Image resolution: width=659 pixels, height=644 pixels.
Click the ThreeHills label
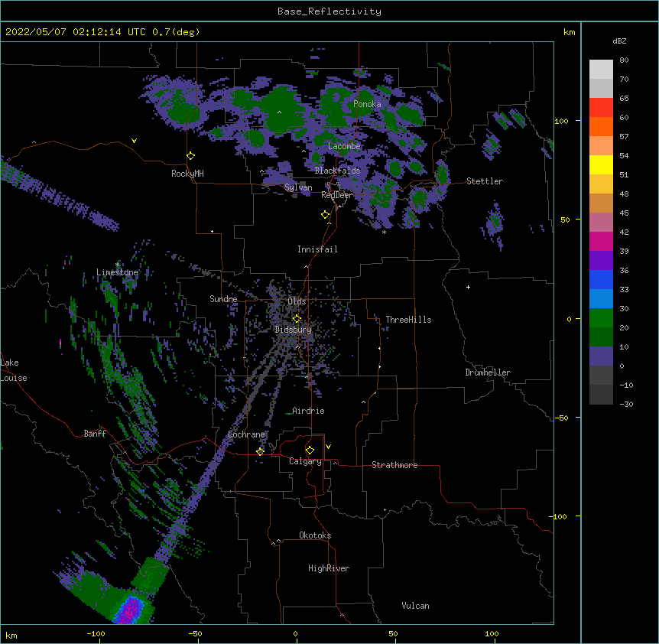(408, 320)
